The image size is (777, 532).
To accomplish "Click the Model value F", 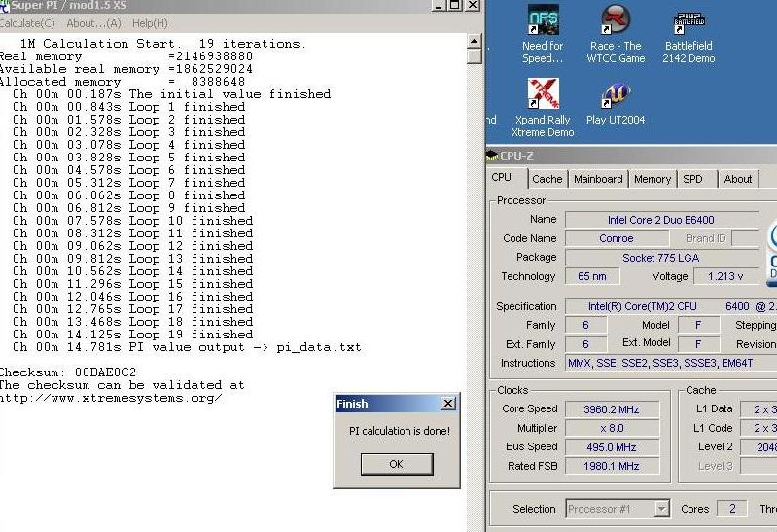I will [x=697, y=325].
